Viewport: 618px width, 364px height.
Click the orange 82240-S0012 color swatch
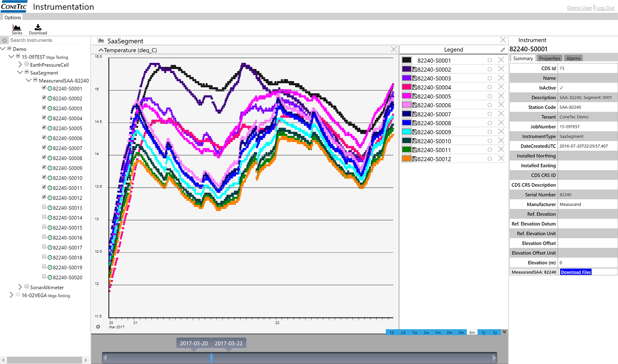406,159
